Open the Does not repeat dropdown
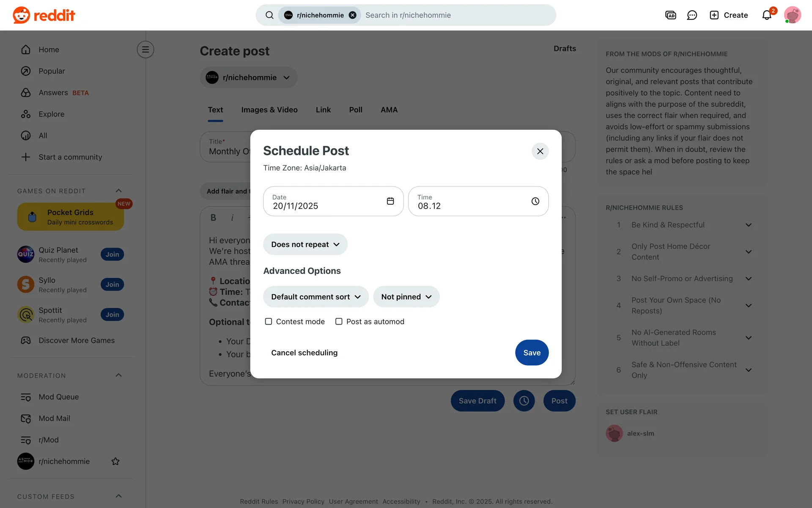Image resolution: width=812 pixels, height=508 pixels. [305, 244]
